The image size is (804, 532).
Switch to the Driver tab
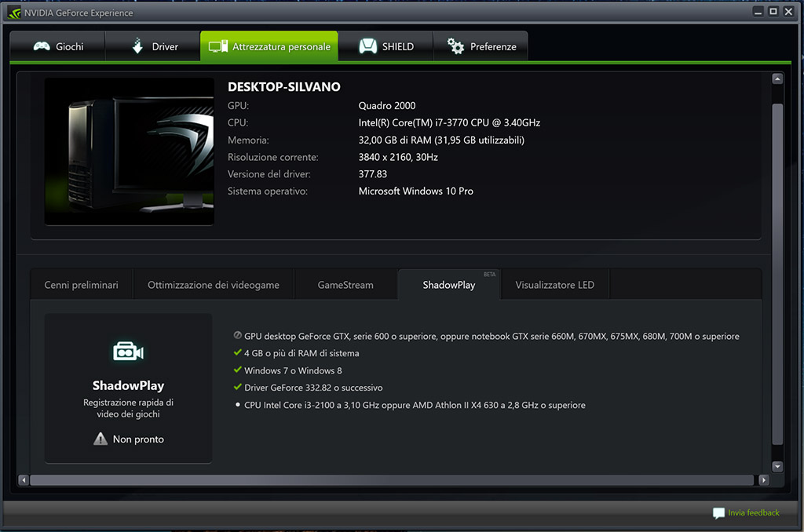point(153,46)
